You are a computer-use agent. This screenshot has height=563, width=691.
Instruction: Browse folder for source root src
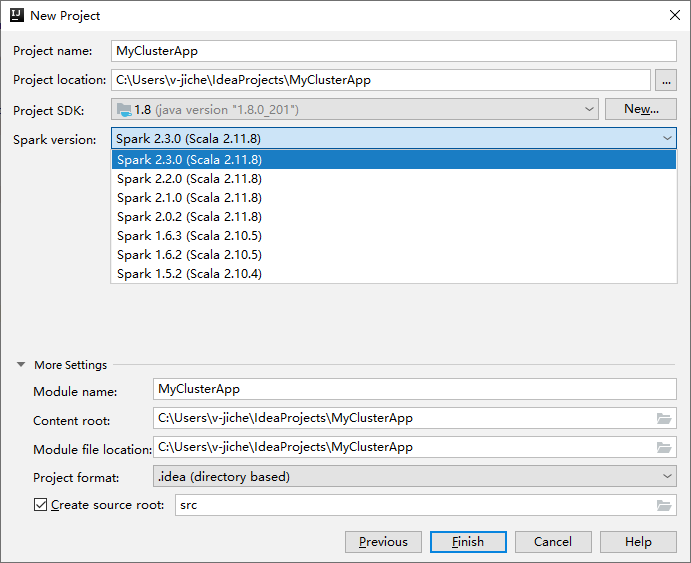[664, 505]
